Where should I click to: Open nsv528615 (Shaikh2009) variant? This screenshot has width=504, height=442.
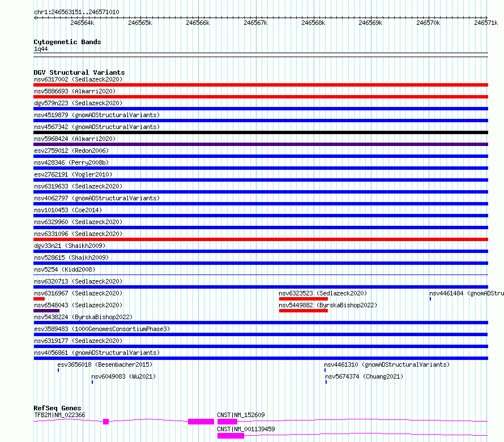click(71, 258)
